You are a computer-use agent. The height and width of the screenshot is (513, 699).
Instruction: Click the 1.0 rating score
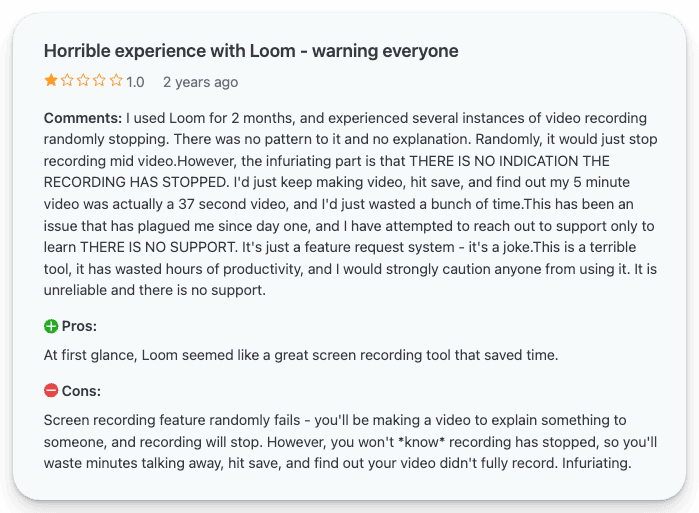tap(135, 82)
